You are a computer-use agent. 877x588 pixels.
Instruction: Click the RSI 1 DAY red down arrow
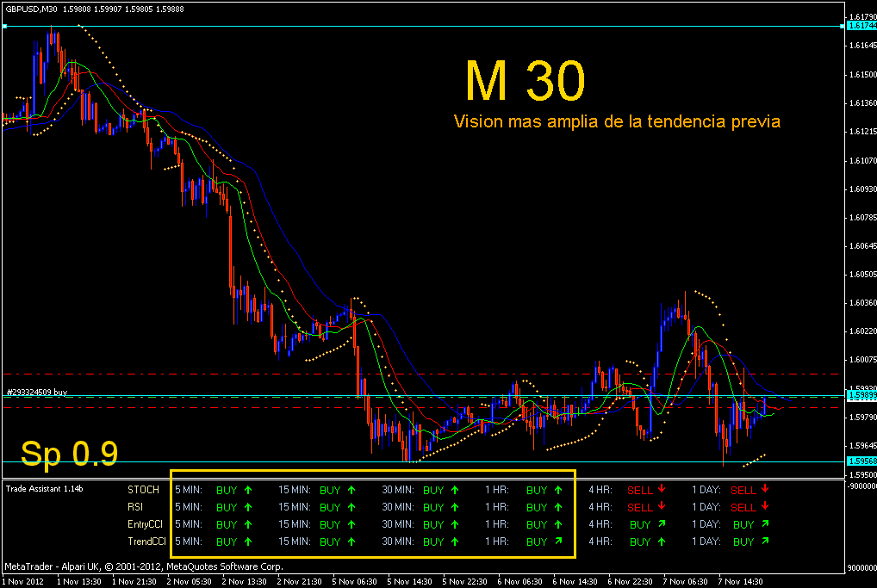tap(765, 506)
